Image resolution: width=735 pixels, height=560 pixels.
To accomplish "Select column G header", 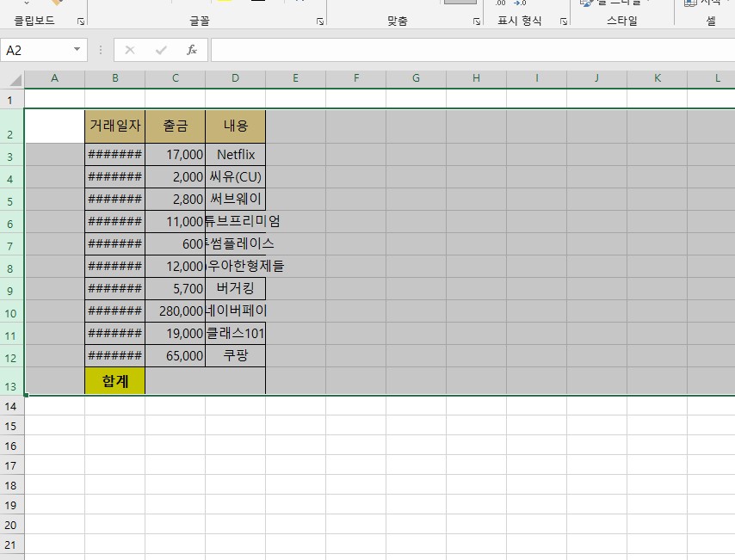I will coord(417,79).
